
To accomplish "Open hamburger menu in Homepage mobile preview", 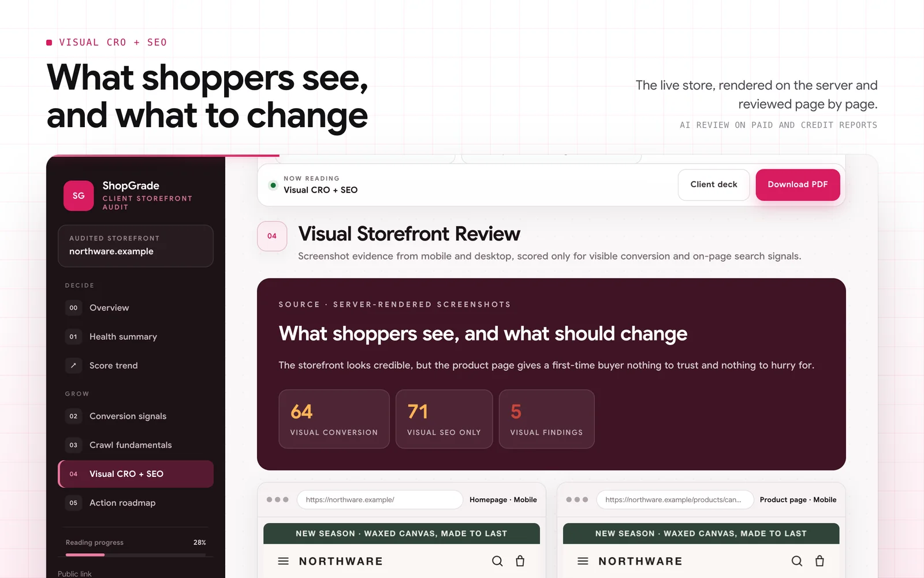I will (x=283, y=561).
